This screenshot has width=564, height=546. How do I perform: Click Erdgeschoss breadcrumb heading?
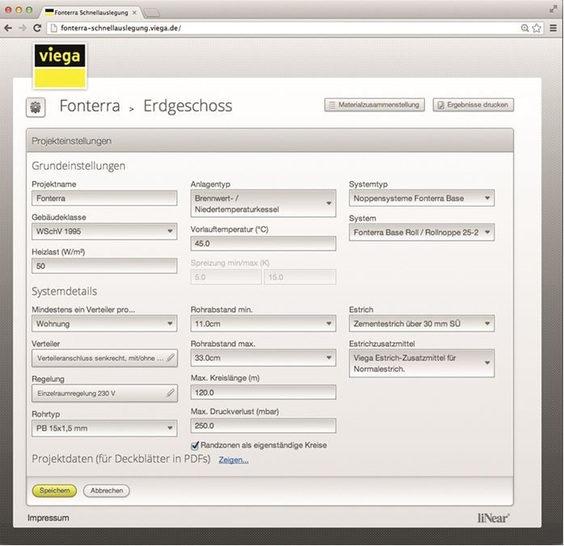(x=188, y=106)
